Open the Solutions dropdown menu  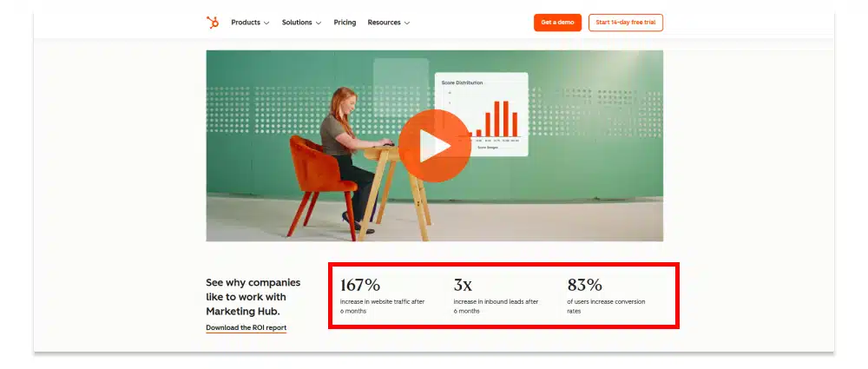click(301, 23)
